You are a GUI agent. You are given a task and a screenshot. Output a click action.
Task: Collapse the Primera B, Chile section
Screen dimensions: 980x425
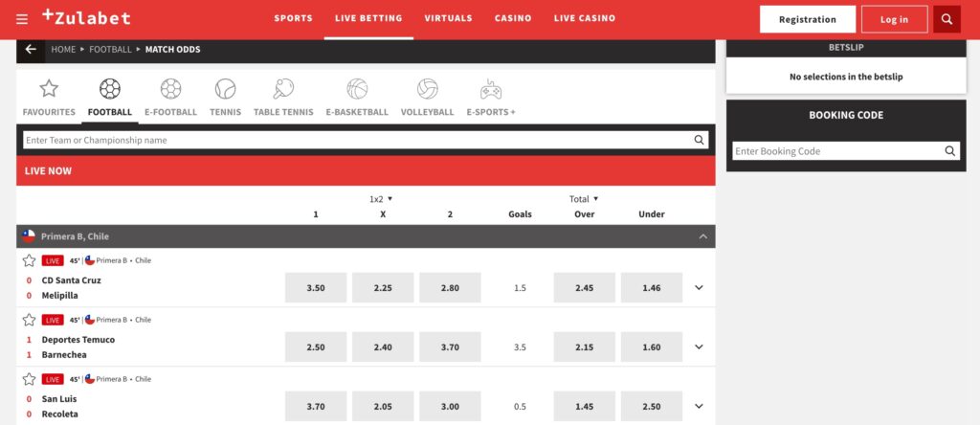[703, 236]
